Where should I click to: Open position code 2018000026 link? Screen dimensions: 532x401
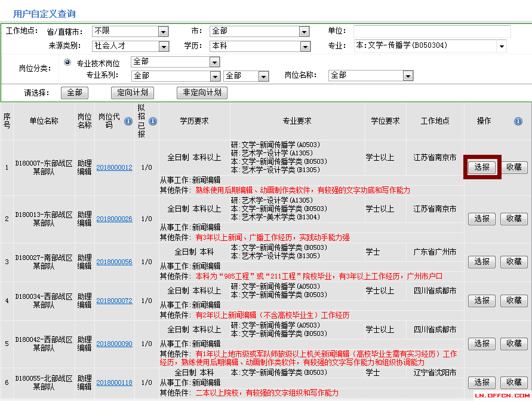tap(114, 219)
